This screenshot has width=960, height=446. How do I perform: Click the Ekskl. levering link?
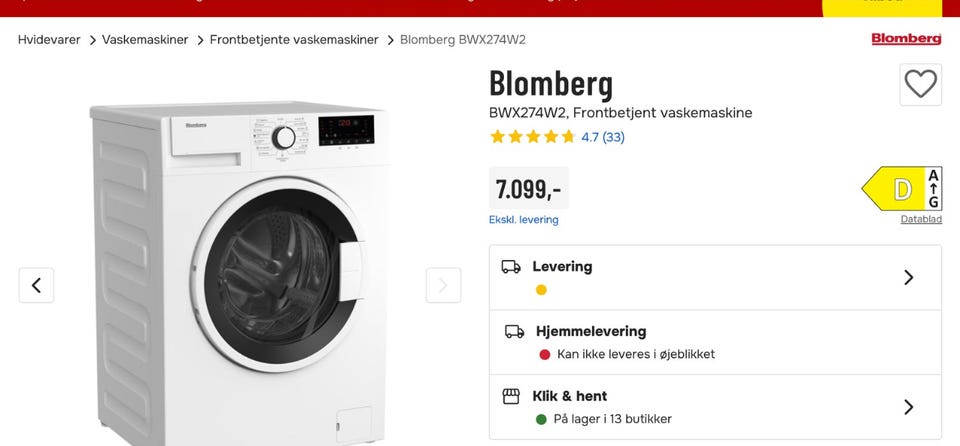[524, 220]
